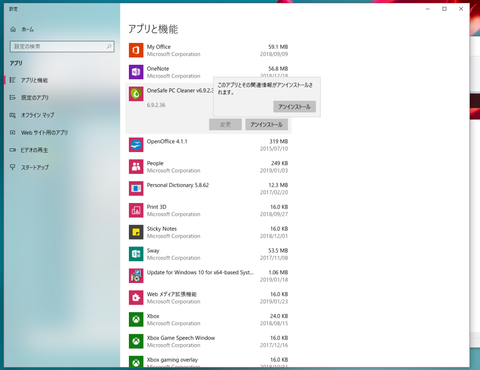
Task: Open Web サイト用のアプリ page
Action: coord(44,133)
